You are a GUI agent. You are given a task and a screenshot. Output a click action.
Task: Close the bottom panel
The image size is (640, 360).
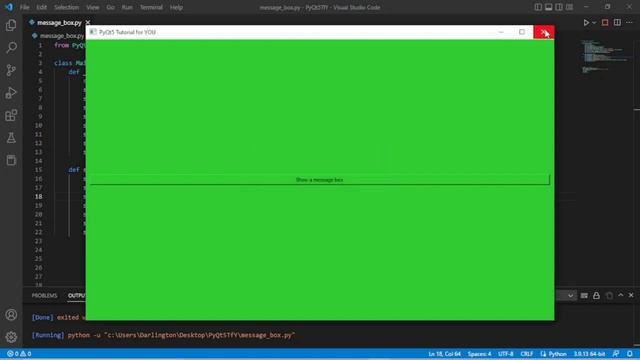coord(631,295)
